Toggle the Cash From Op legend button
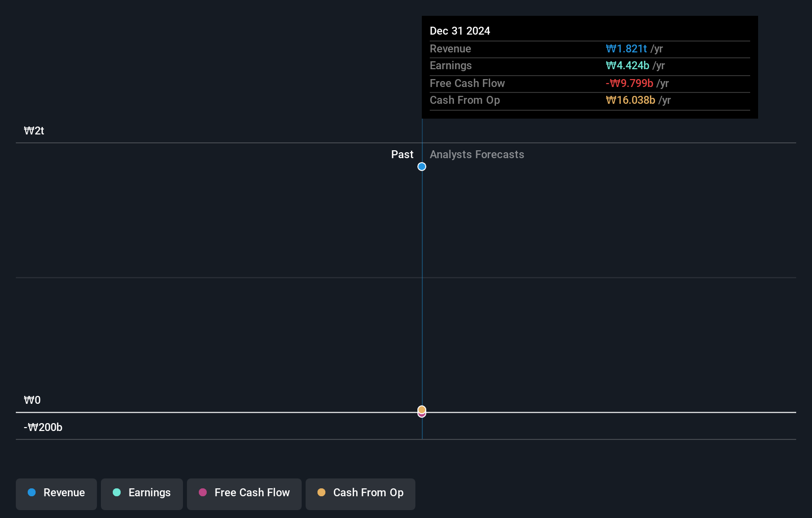The height and width of the screenshot is (518, 812). 361,494
